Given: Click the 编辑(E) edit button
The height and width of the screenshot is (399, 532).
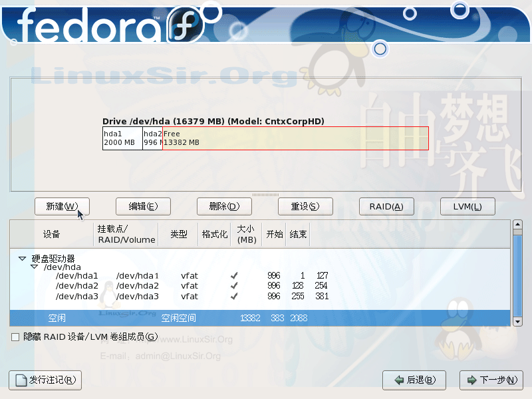Looking at the screenshot, I should coord(143,206).
